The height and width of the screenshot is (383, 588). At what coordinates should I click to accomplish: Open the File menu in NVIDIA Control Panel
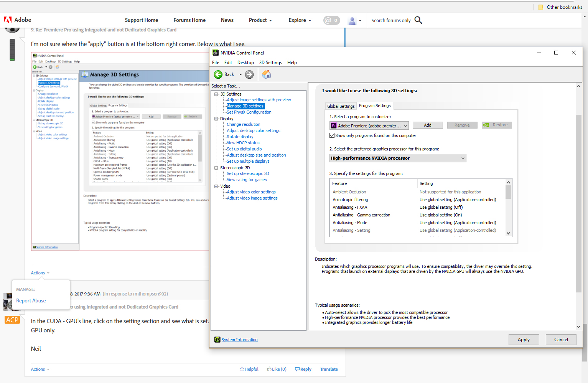coord(216,63)
